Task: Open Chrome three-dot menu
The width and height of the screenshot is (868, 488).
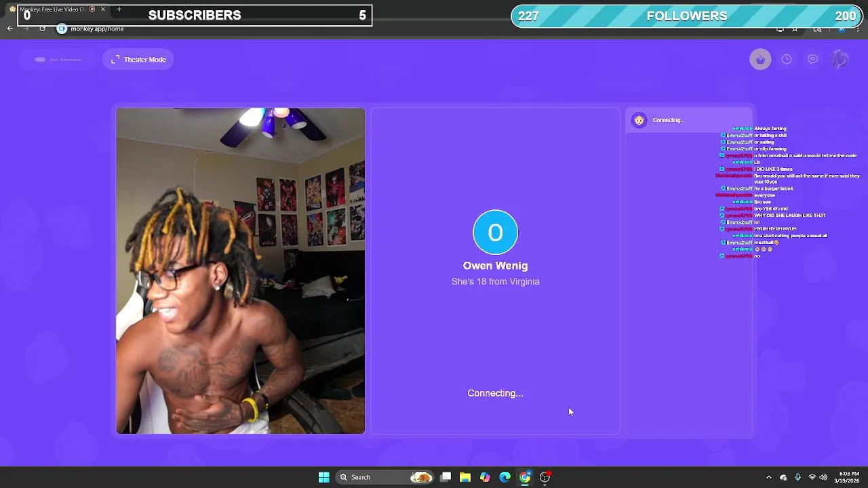Action: 858,29
